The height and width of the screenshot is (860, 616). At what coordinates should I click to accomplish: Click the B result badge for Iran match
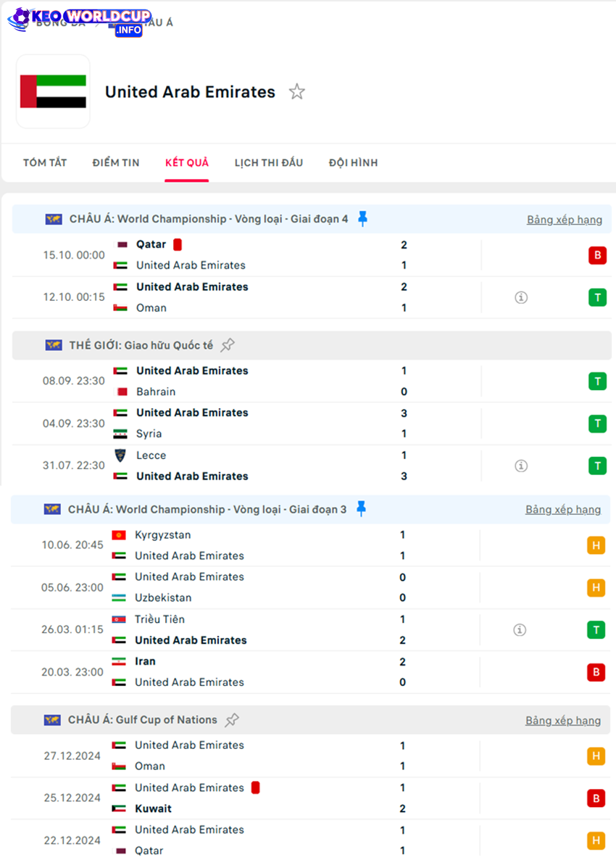tap(596, 672)
